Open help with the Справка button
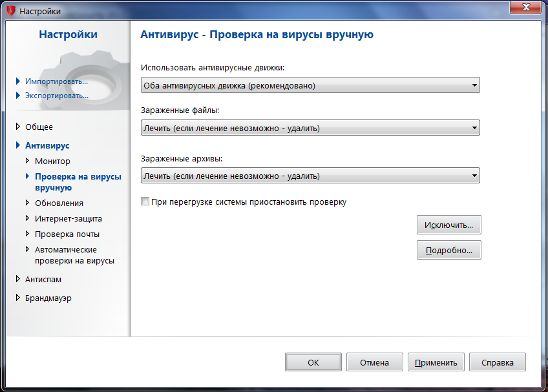The height and width of the screenshot is (392, 548). 498,362
